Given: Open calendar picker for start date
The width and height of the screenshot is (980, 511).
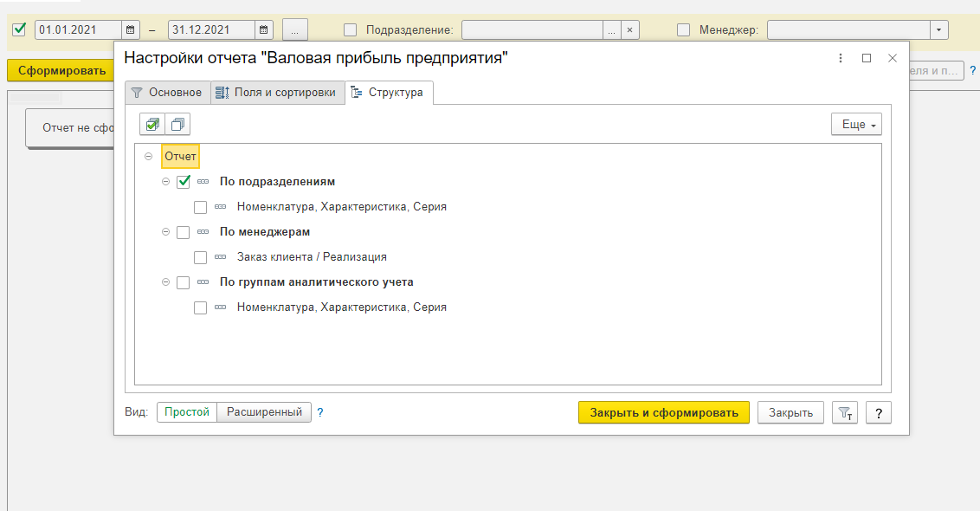Looking at the screenshot, I should coord(130,29).
